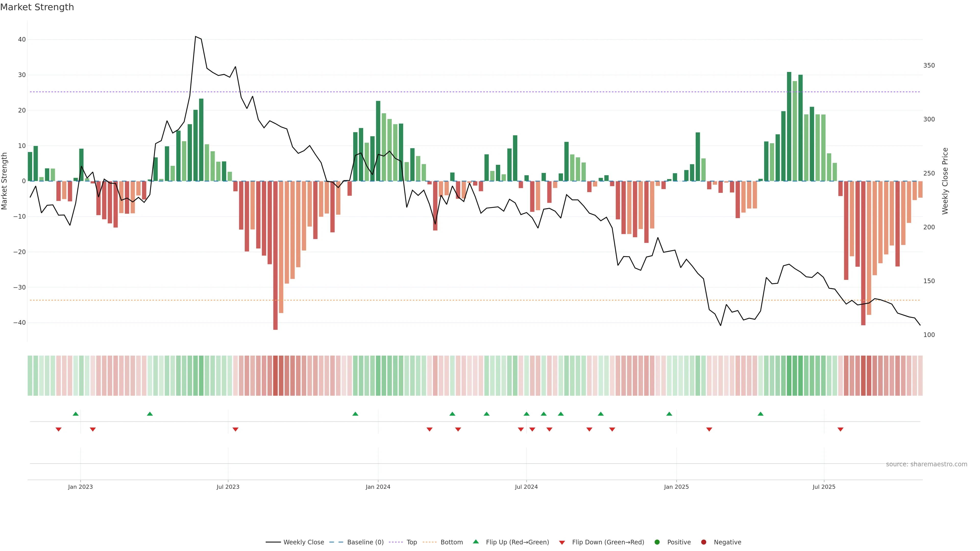
Task: Click the Jul 2025 x-axis label
Action: pyautogui.click(x=824, y=487)
